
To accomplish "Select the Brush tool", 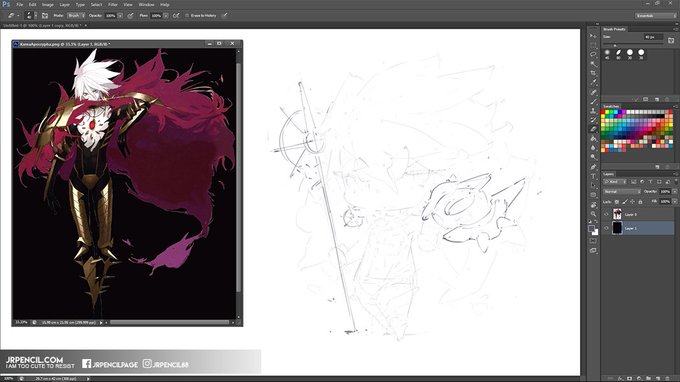I will pos(593,101).
